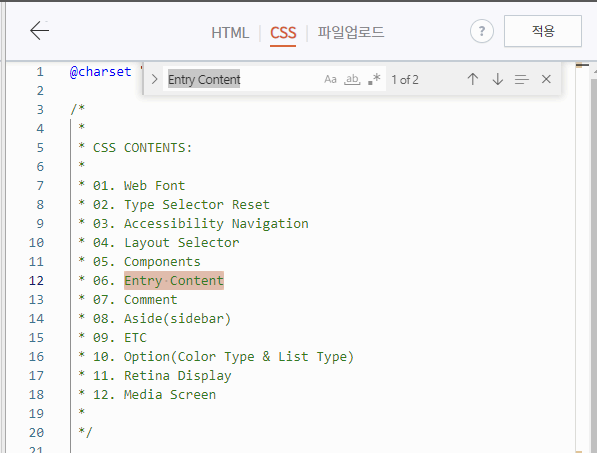Click the highlighted Entry Content match
Image resolution: width=597 pixels, height=453 pixels.
tap(174, 281)
